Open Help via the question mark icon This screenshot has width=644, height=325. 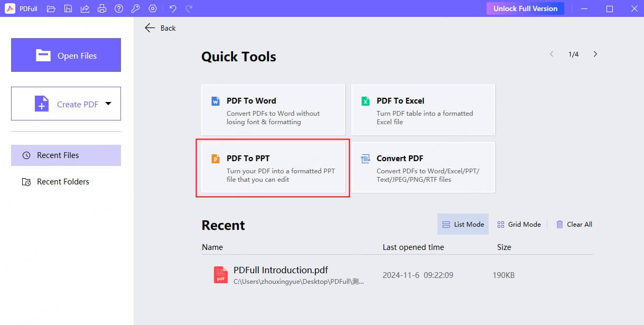point(118,8)
